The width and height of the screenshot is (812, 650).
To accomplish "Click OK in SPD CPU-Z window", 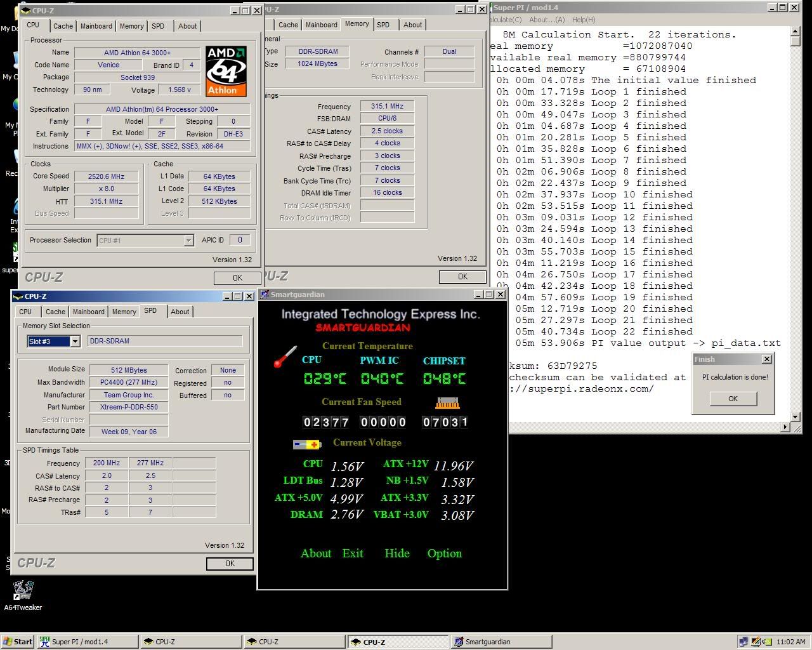I will pos(230,564).
